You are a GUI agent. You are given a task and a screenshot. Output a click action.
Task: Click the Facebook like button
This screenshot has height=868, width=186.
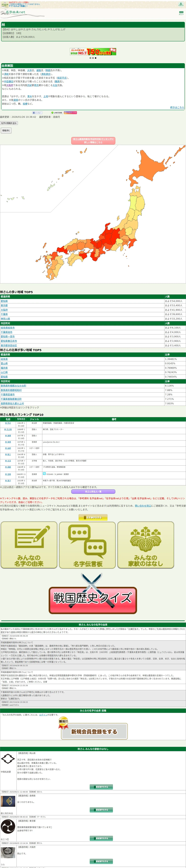(x=37, y=113)
